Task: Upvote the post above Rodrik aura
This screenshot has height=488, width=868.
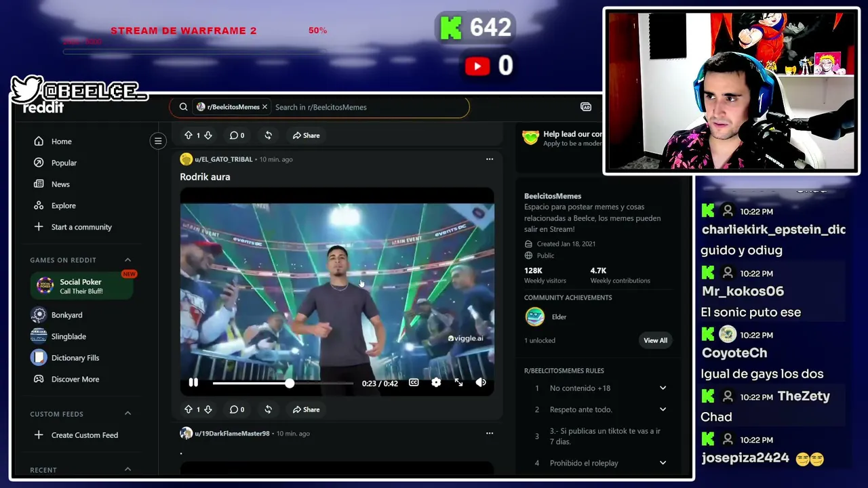Action: 189,136
